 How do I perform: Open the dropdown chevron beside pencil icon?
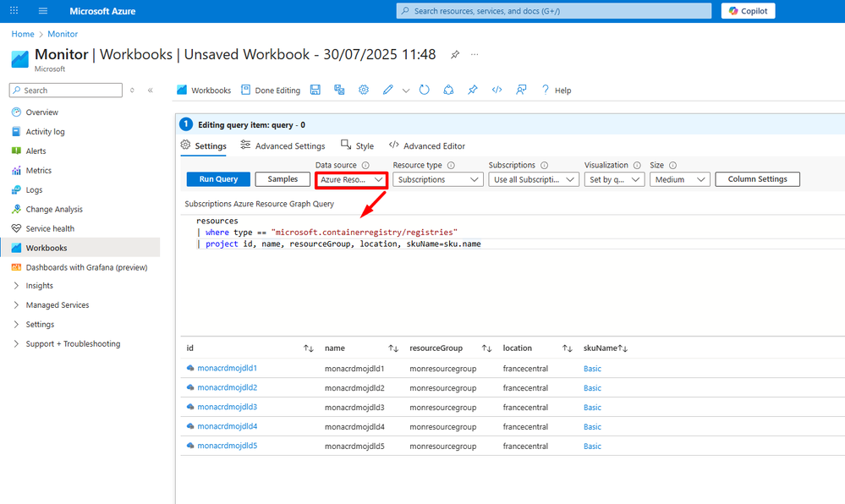tap(406, 90)
